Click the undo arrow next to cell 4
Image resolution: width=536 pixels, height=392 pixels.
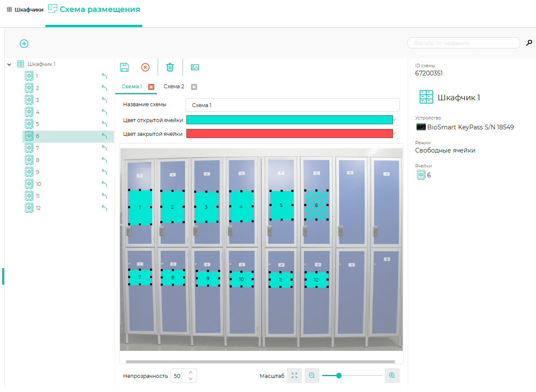pos(104,112)
